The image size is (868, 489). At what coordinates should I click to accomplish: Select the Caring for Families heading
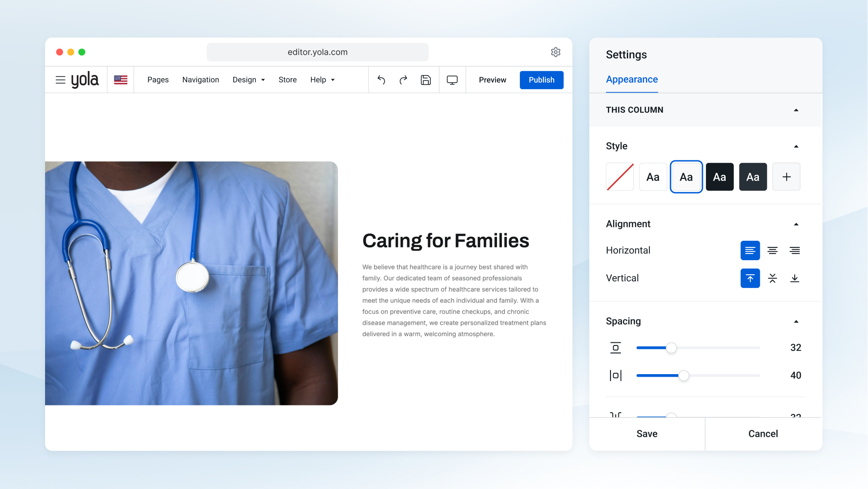pyautogui.click(x=446, y=241)
